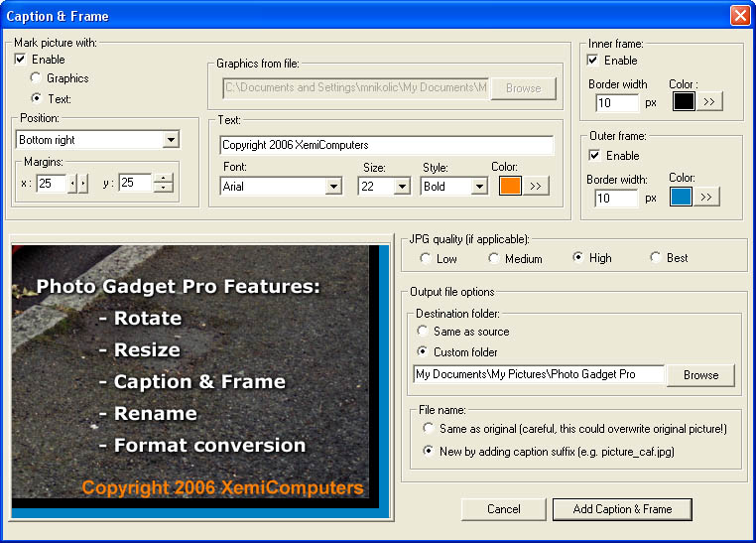Select Same as original file name option
This screenshot has height=543, width=756.
point(429,428)
